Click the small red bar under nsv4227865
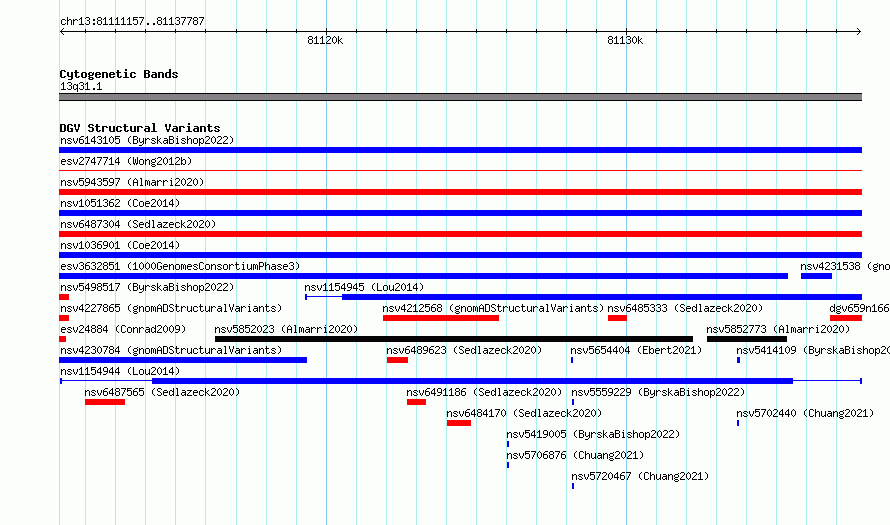This screenshot has width=890, height=525. (x=64, y=318)
